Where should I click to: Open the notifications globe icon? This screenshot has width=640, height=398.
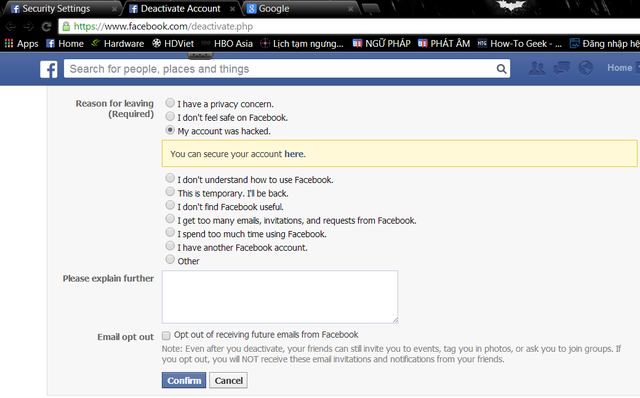click(586, 68)
